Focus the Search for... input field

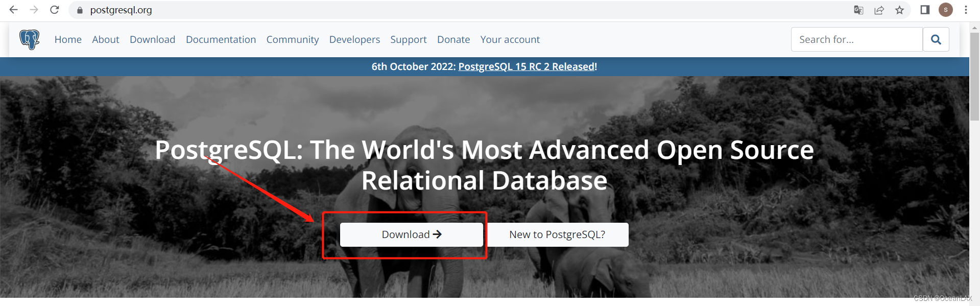coord(857,39)
